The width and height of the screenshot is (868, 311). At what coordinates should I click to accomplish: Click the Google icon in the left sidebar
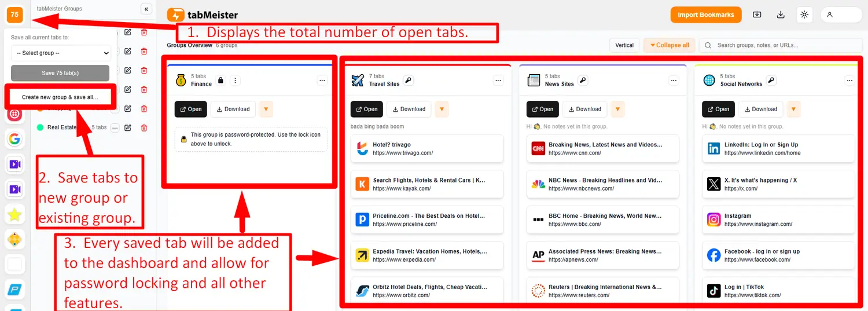pos(14,139)
